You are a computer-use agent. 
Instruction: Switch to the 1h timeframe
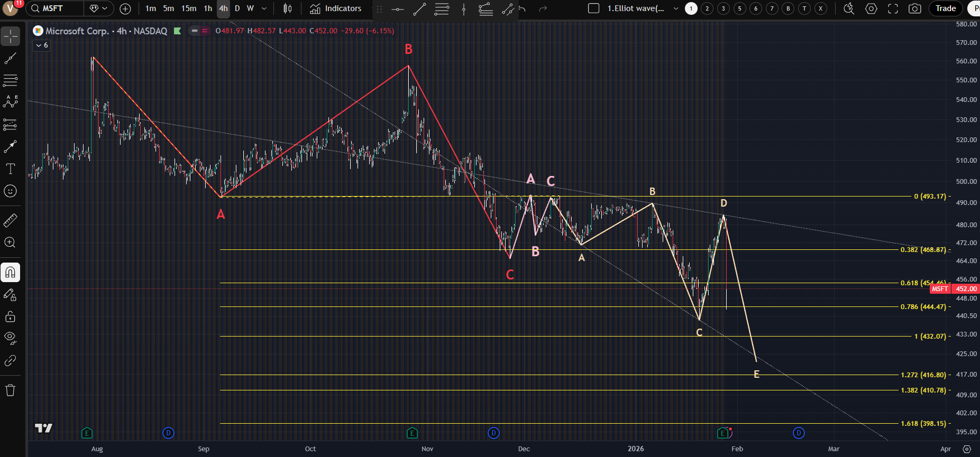[208, 8]
